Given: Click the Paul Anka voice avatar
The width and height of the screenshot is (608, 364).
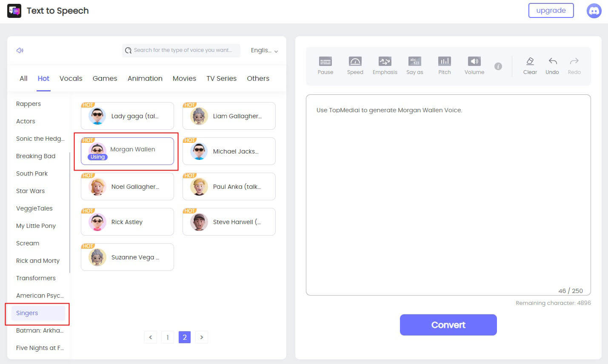Looking at the screenshot, I should pyautogui.click(x=199, y=186).
